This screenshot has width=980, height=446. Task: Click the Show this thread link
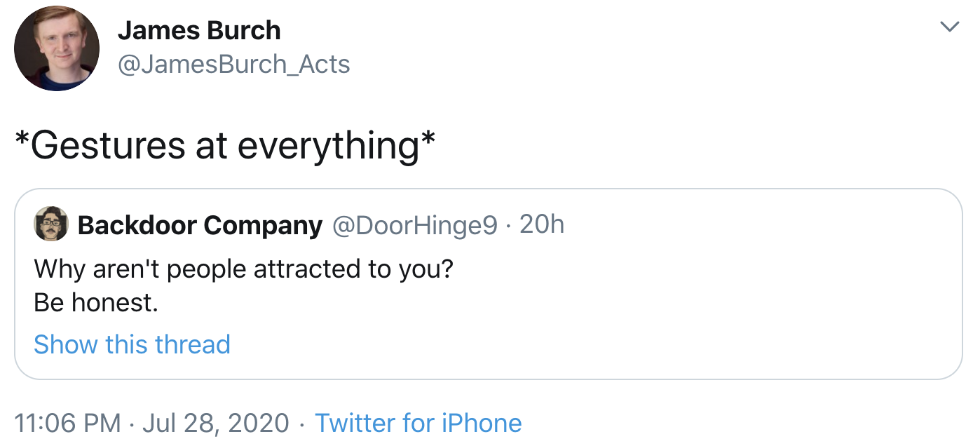tap(132, 344)
